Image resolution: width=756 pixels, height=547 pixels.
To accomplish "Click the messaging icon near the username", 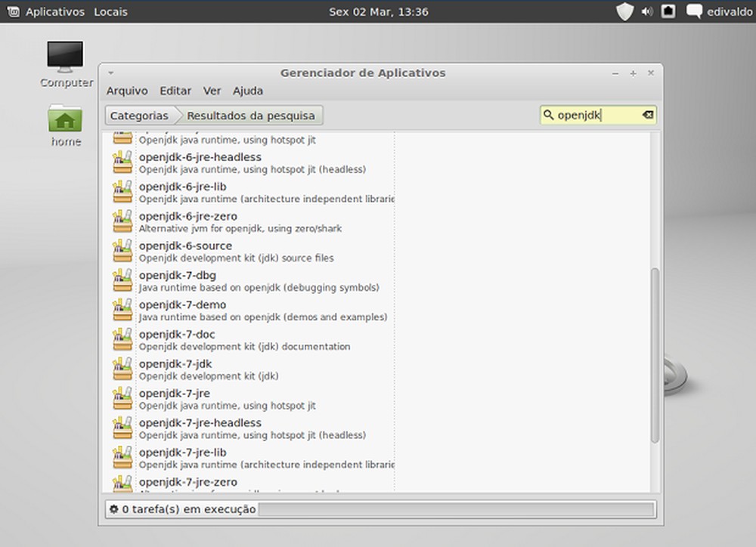I will click(x=692, y=11).
